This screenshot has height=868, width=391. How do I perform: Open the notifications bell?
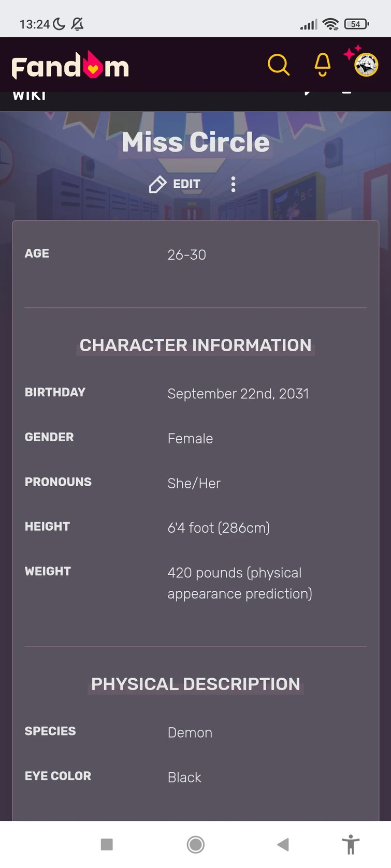coord(322,65)
